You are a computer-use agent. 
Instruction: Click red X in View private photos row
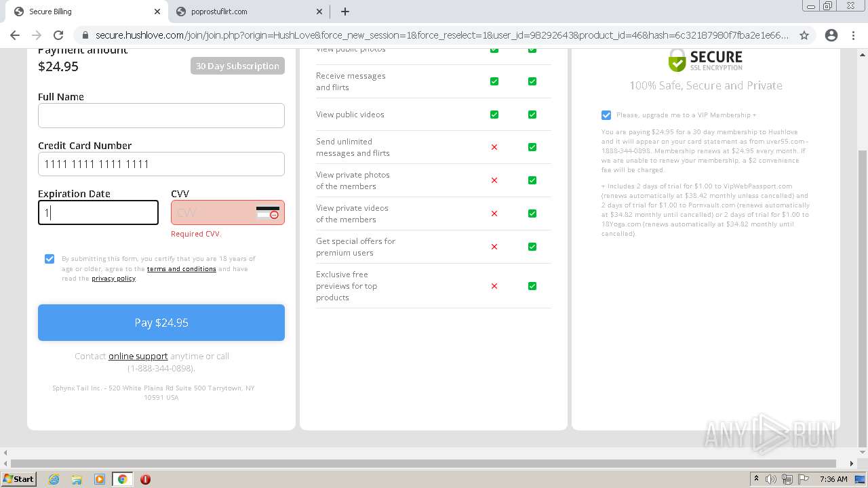494,180
